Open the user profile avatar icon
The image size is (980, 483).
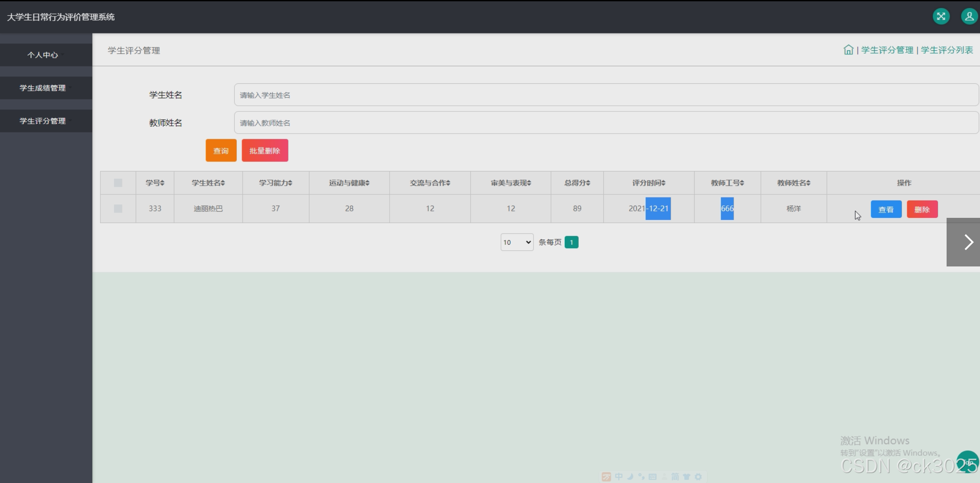(x=969, y=16)
